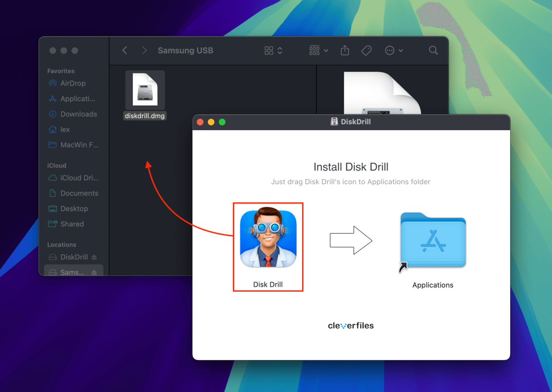552x392 pixels.
Task: Click the DiskDrill window title icon
Action: tap(334, 122)
